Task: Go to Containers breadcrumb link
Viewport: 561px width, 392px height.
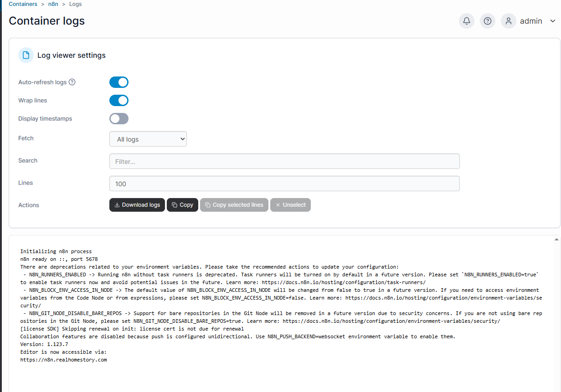Action: (23, 4)
